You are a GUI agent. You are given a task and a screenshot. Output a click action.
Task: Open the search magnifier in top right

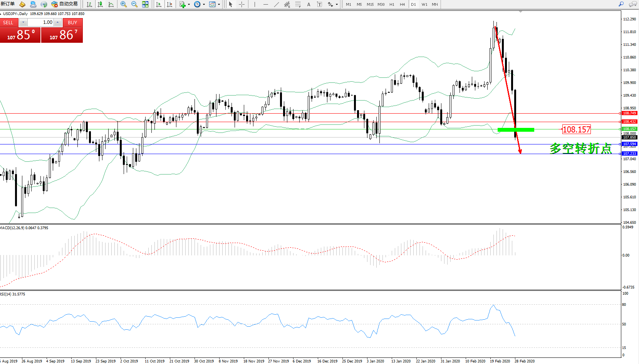click(621, 4)
